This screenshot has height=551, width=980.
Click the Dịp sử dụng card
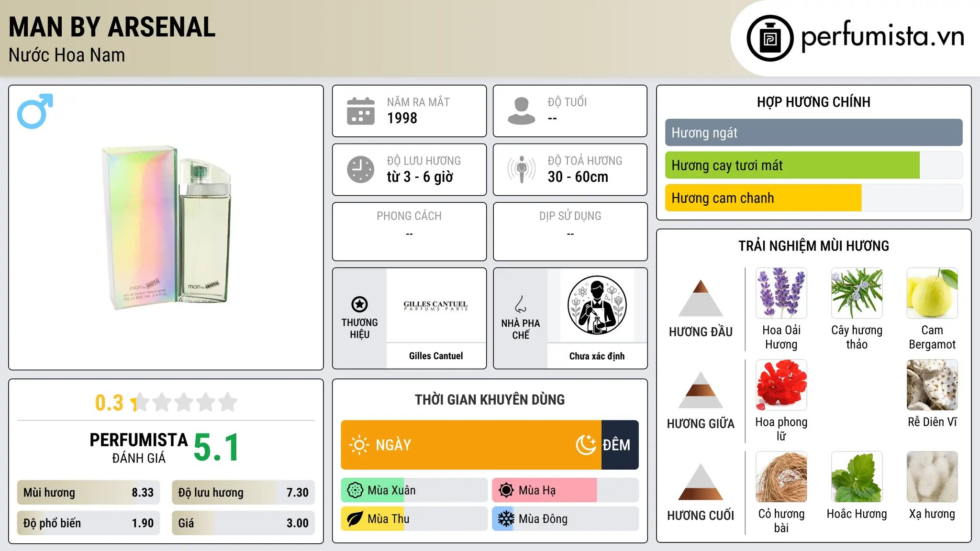[x=570, y=231]
